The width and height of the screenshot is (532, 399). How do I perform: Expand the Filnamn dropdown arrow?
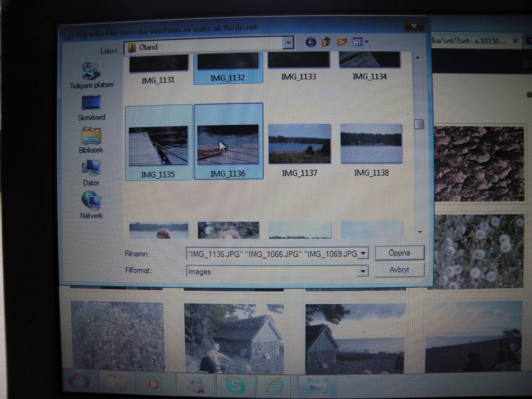[363, 254]
